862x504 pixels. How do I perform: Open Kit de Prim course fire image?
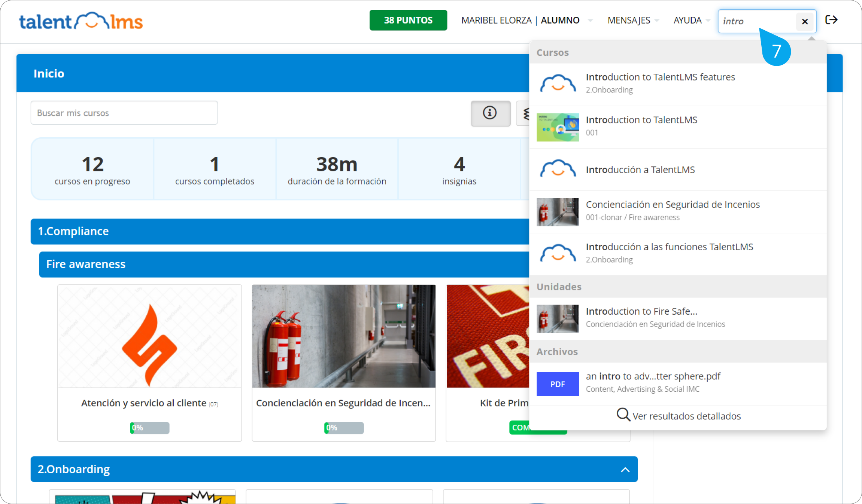click(x=488, y=336)
